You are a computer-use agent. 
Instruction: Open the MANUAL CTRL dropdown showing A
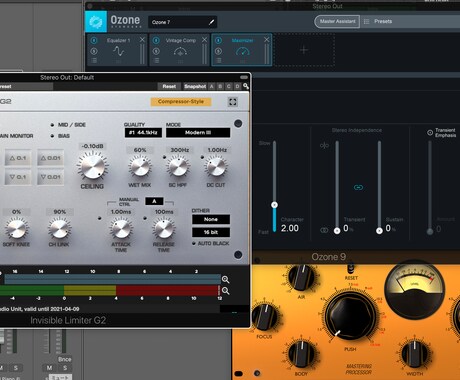154,201
